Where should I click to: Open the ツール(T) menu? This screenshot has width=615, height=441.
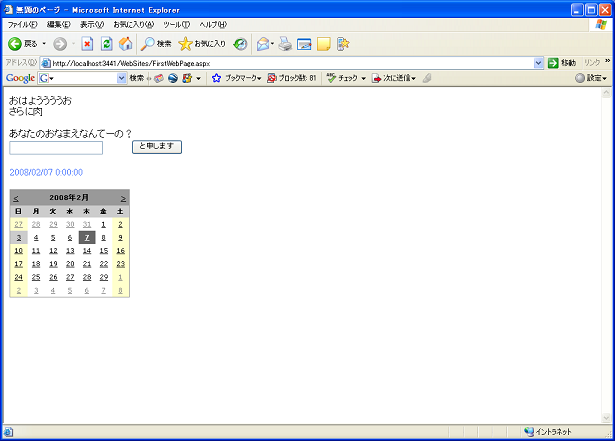click(x=178, y=24)
